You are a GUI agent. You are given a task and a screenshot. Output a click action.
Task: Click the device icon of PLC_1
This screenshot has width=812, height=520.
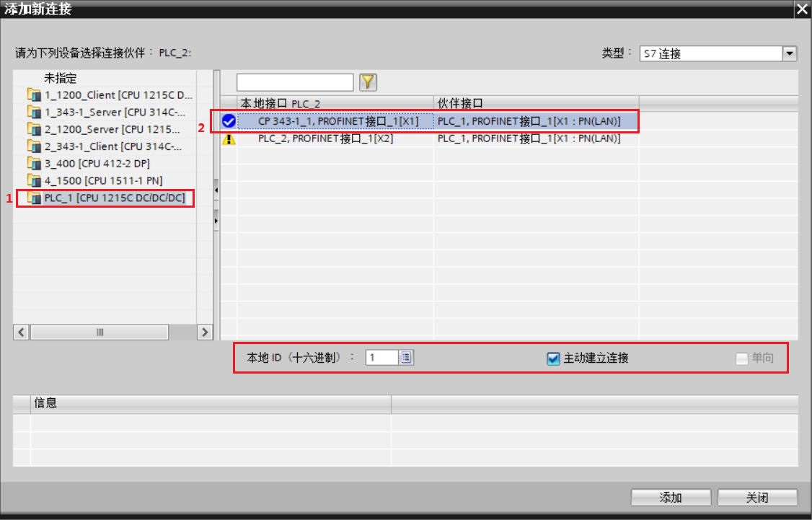(34, 198)
